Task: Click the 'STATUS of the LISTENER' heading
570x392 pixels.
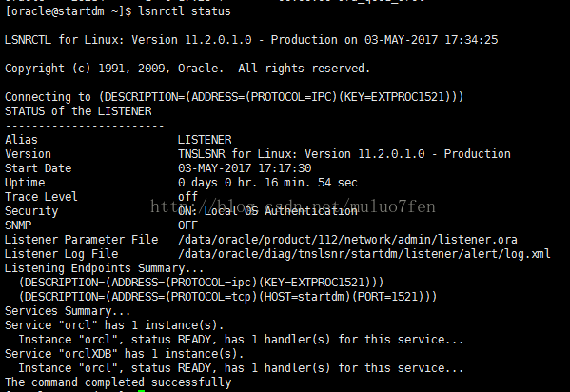Action: 78,111
